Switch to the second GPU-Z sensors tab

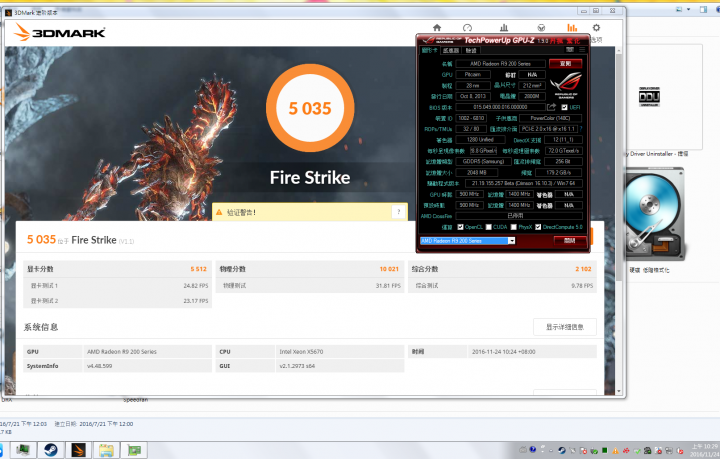[451, 50]
